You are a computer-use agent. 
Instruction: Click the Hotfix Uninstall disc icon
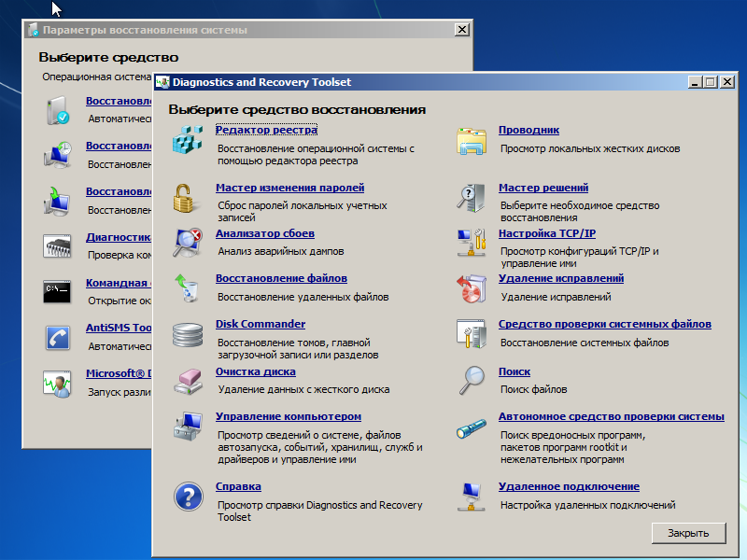tap(472, 288)
